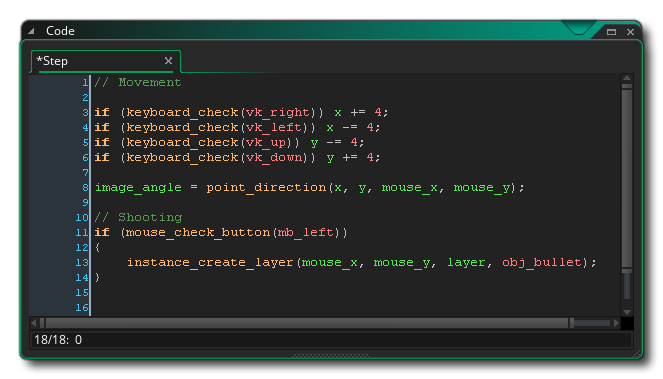Maximize the Code window
Screen dimensions: 663x379
[611, 32]
